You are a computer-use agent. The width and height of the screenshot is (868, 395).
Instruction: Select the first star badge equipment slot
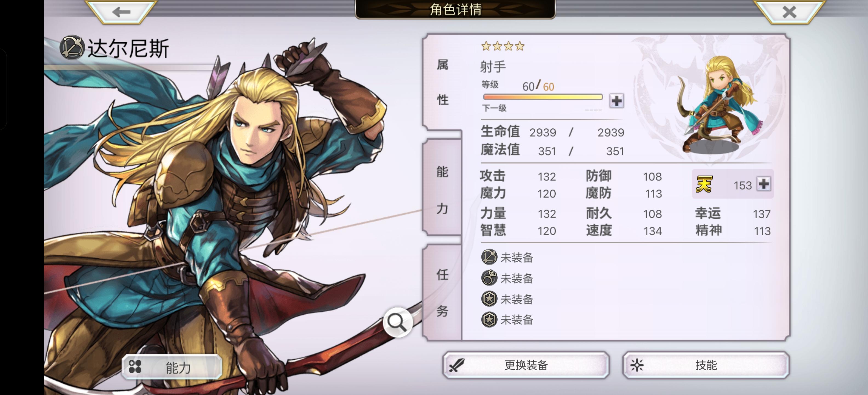(x=489, y=299)
